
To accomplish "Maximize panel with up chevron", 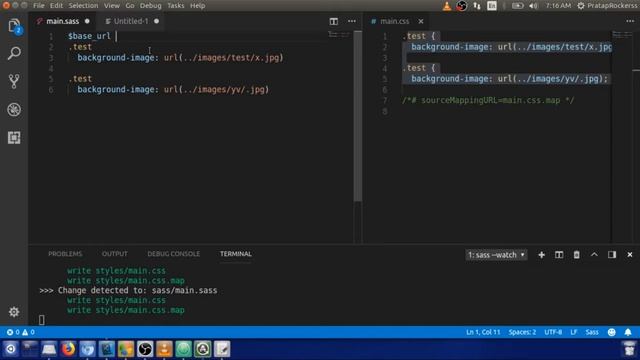I will (594, 255).
